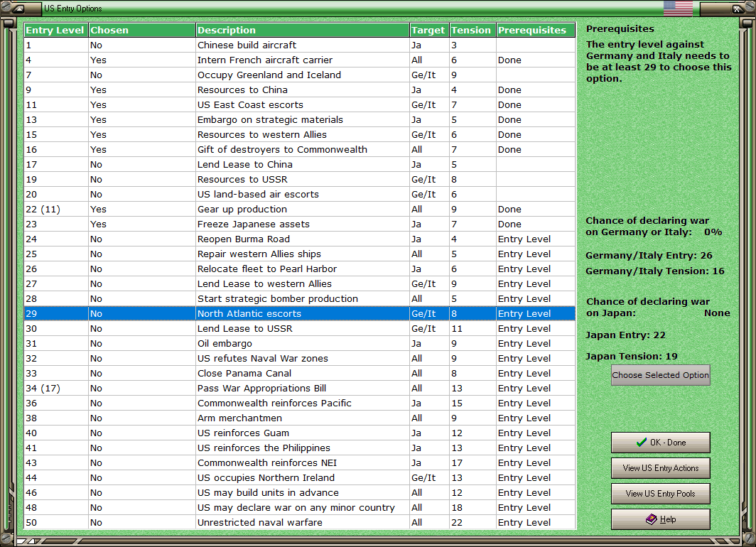Click the Entry Level column header
This screenshot has width=756, height=547.
[56, 30]
